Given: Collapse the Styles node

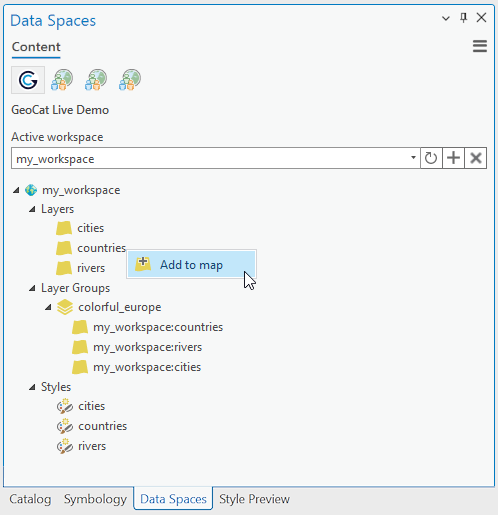Looking at the screenshot, I should (x=32, y=387).
